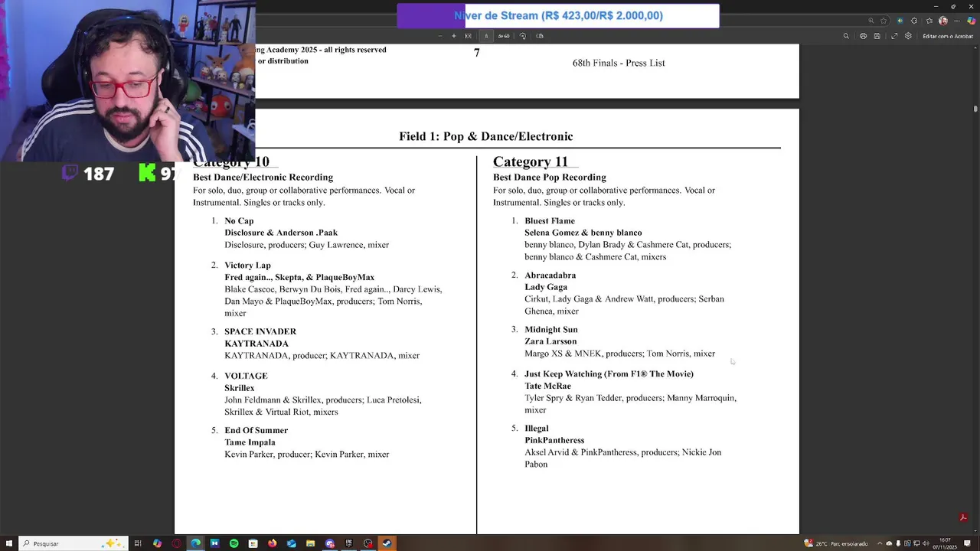Open Copilot icon in browser corner
980x551 pixels.
[x=972, y=21]
